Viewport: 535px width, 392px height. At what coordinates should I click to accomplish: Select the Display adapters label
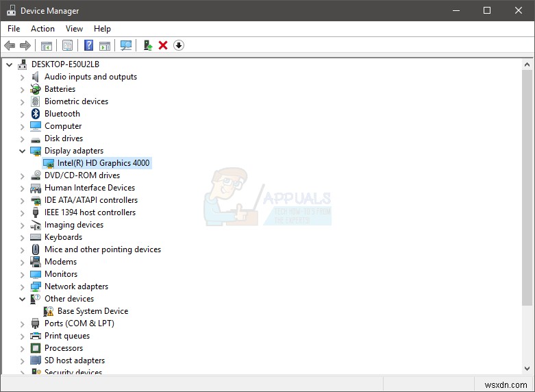(74, 151)
